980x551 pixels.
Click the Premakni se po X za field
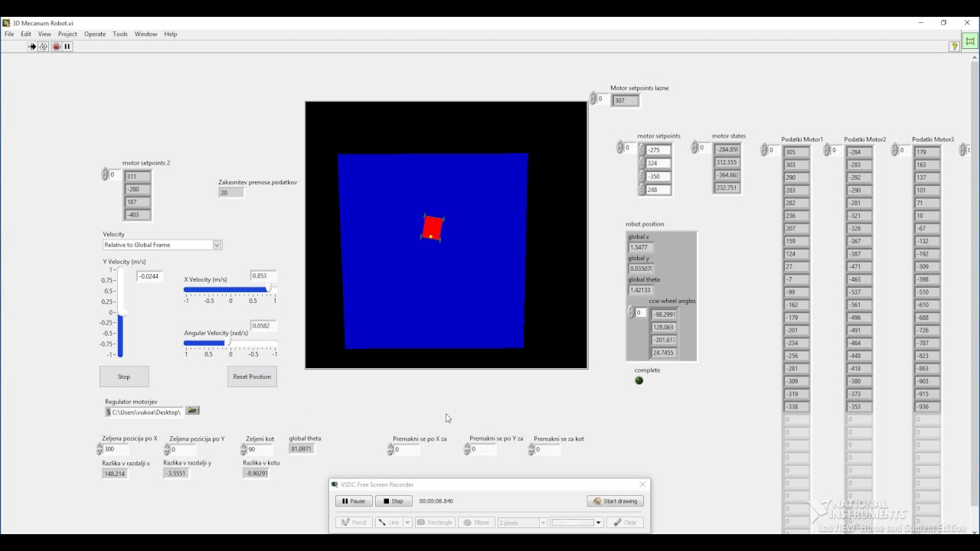[407, 450]
